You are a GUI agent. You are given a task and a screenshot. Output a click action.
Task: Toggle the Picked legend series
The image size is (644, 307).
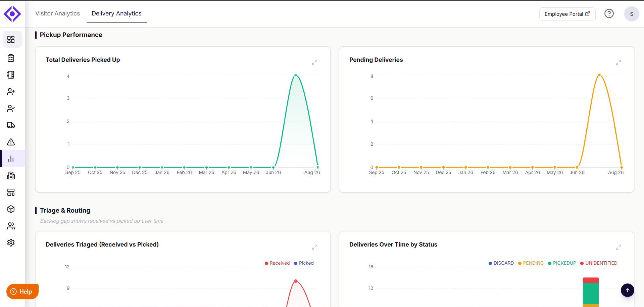pyautogui.click(x=304, y=263)
